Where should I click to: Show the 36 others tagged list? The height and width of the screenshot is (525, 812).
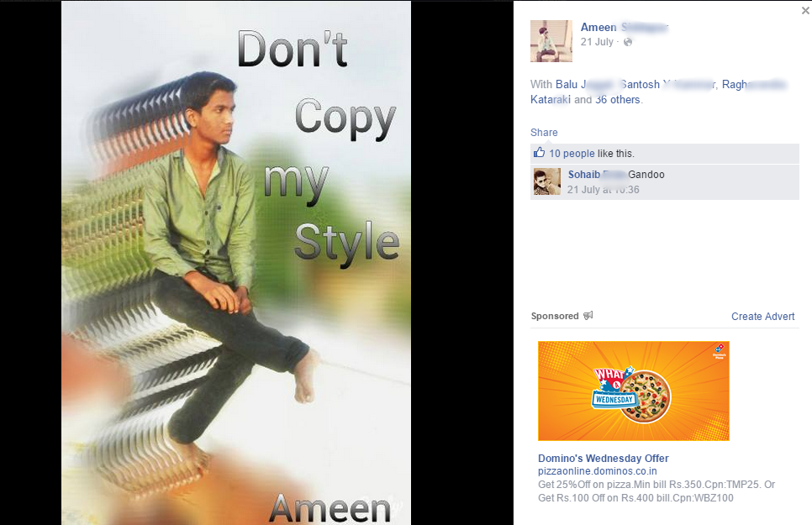point(617,99)
